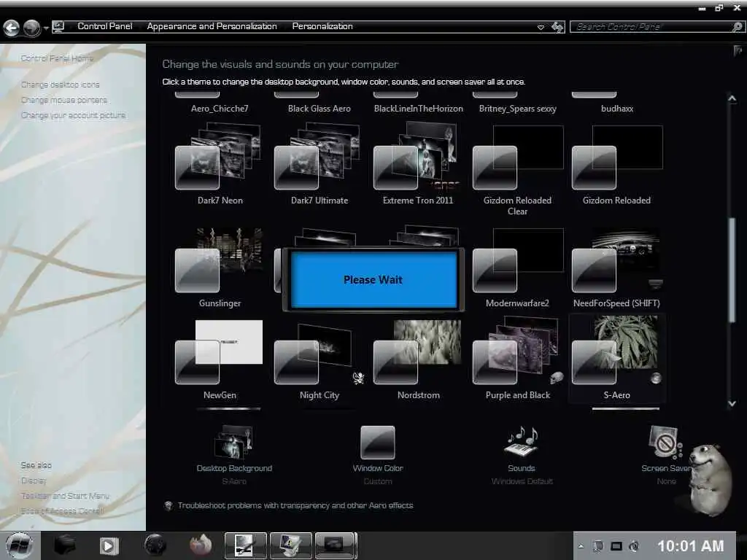
Task: Click the Action Center flag tray icon
Action: 598,546
